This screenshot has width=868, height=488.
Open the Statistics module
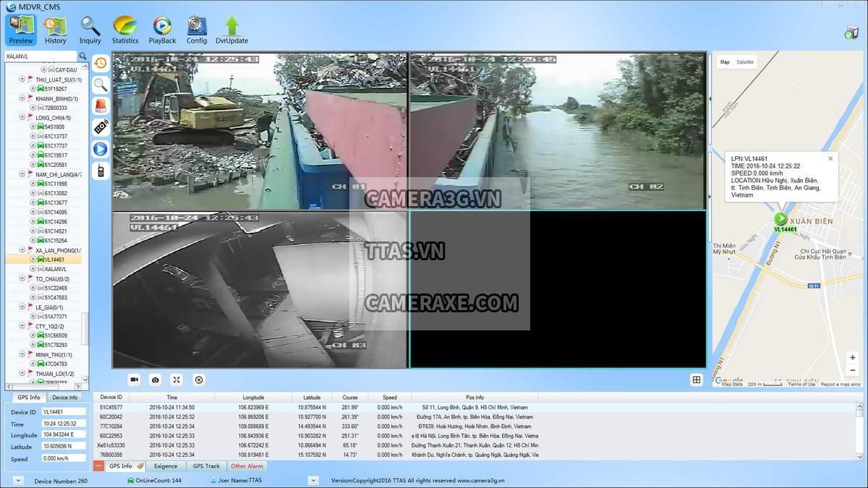point(125,30)
